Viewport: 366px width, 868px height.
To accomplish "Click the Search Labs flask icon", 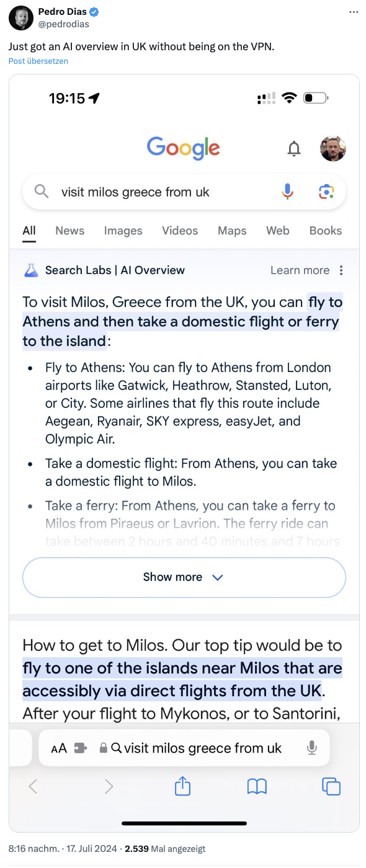I will 30,270.
